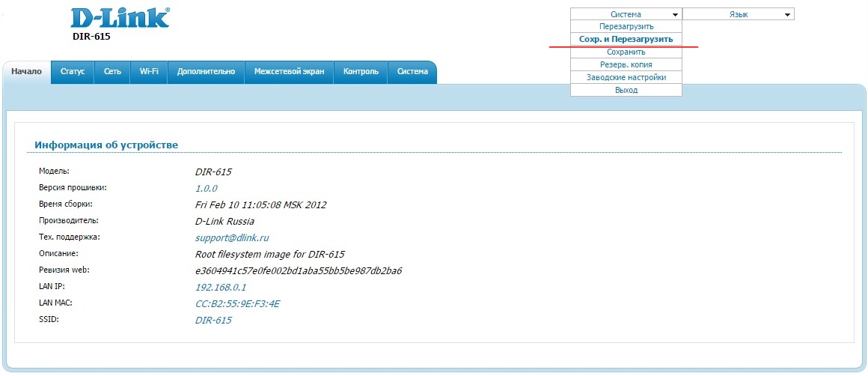Choose Заводские настройки menu item

click(626, 78)
